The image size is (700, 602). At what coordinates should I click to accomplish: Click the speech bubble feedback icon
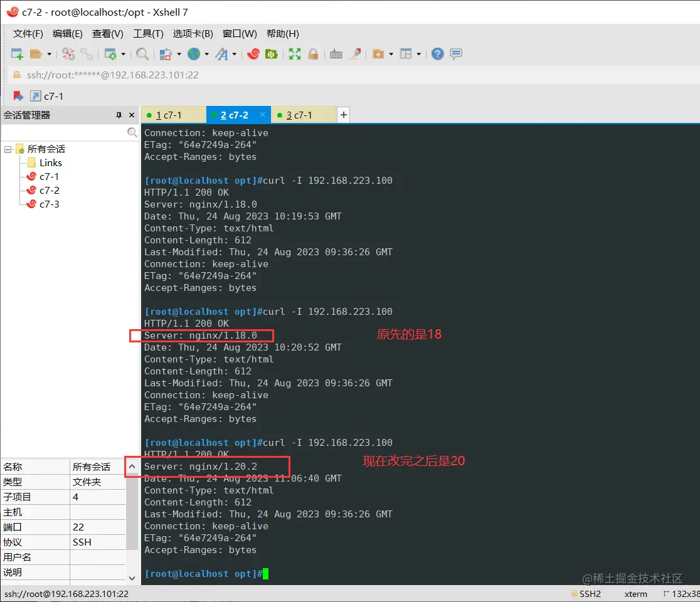pos(456,54)
